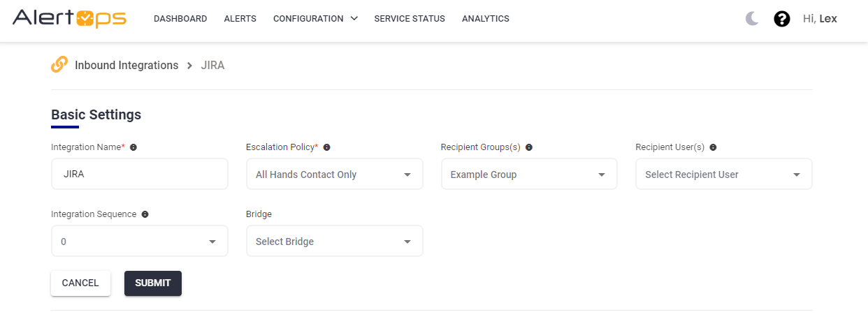
Task: Open the Select Bridge dropdown
Action: pyautogui.click(x=334, y=242)
